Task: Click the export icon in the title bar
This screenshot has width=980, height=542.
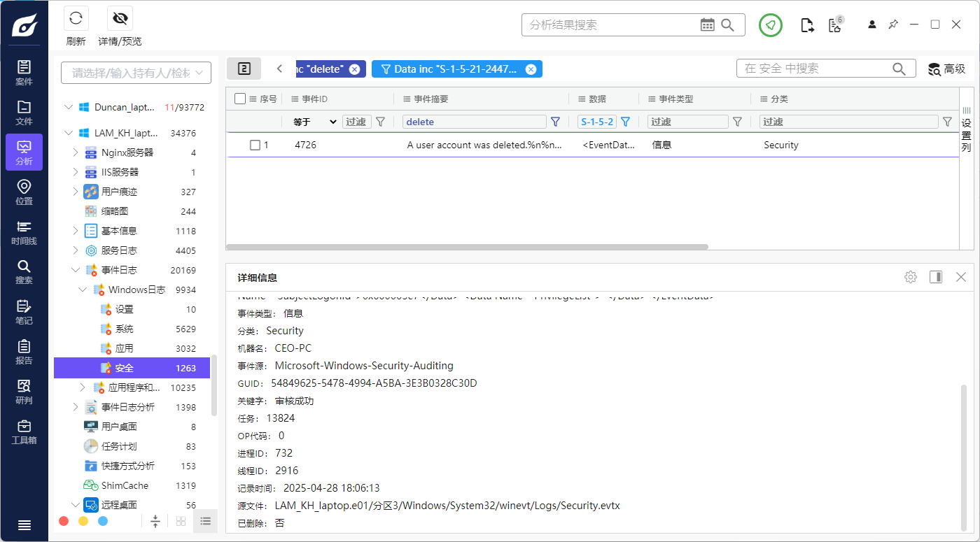Action: tap(806, 24)
